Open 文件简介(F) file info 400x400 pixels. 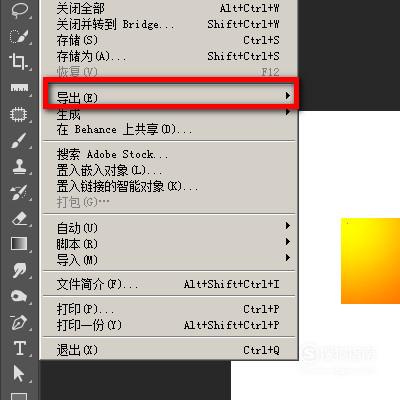(169, 284)
